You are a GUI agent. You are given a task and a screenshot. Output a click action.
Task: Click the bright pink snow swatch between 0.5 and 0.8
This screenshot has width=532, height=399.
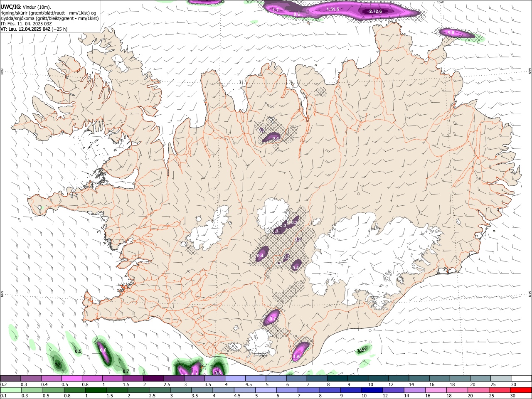coord(71,378)
